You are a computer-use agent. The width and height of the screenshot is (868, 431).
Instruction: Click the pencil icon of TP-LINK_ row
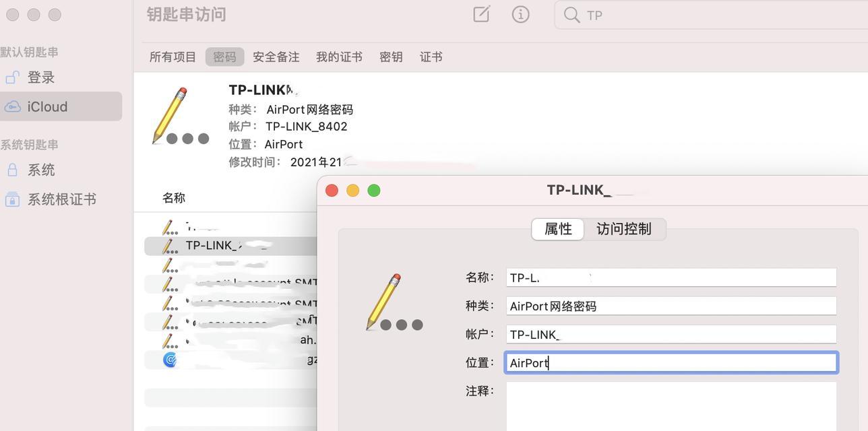(x=170, y=246)
